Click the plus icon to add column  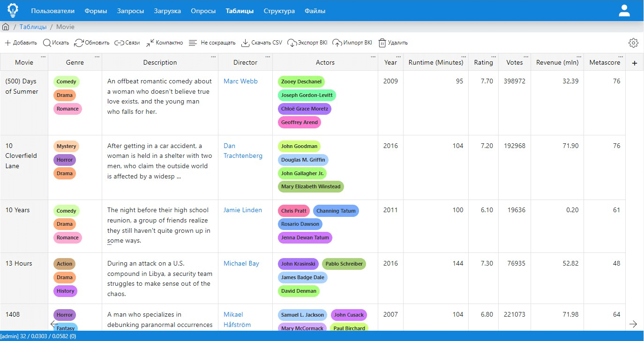635,63
